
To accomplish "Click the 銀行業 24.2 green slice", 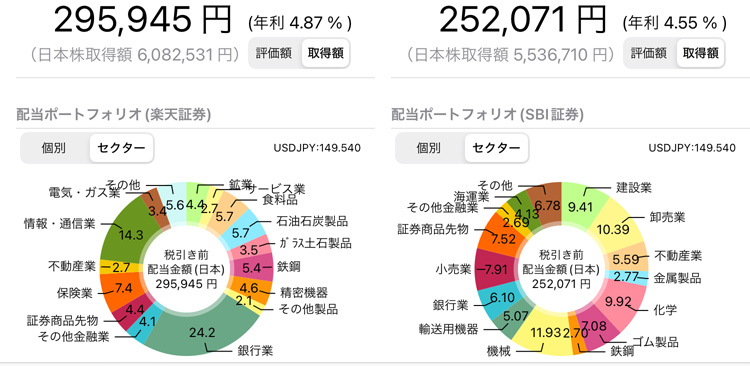I will 201,330.
